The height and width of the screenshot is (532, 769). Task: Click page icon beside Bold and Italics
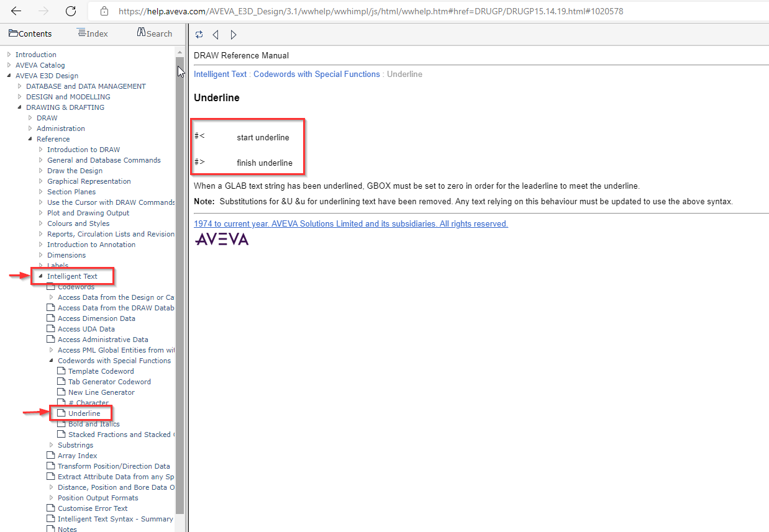pyautogui.click(x=61, y=424)
